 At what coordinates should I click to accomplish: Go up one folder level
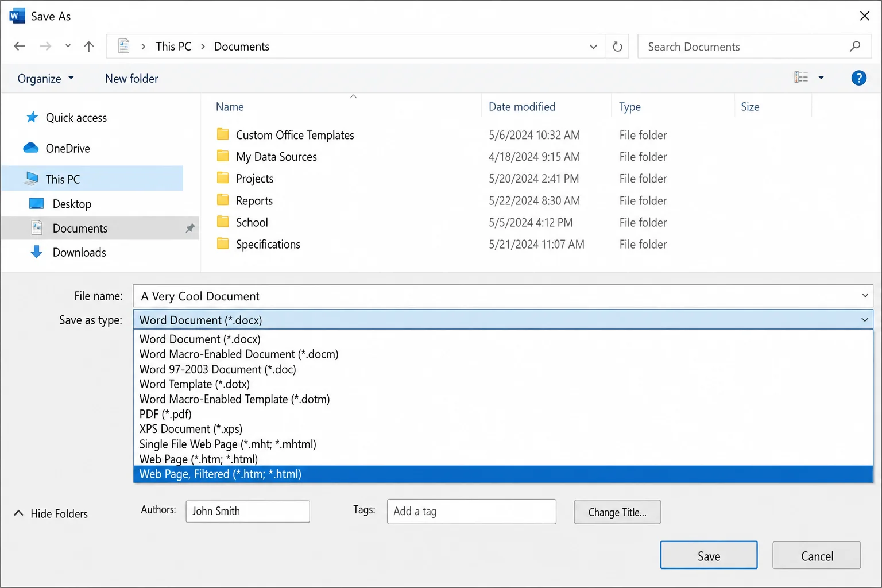tap(88, 46)
